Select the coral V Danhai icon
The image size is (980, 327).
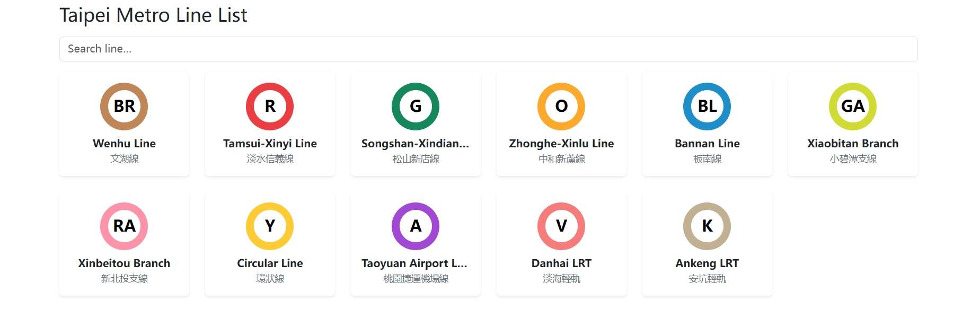pyautogui.click(x=561, y=226)
